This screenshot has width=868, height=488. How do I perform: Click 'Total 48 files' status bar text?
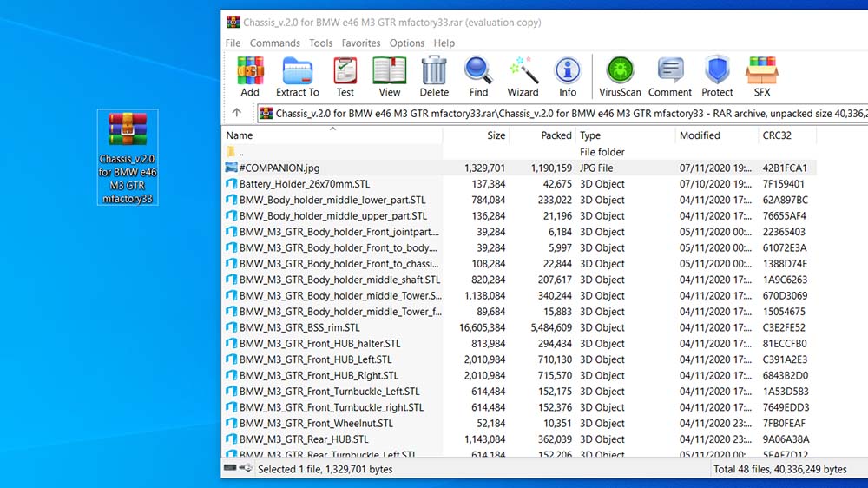click(x=780, y=469)
